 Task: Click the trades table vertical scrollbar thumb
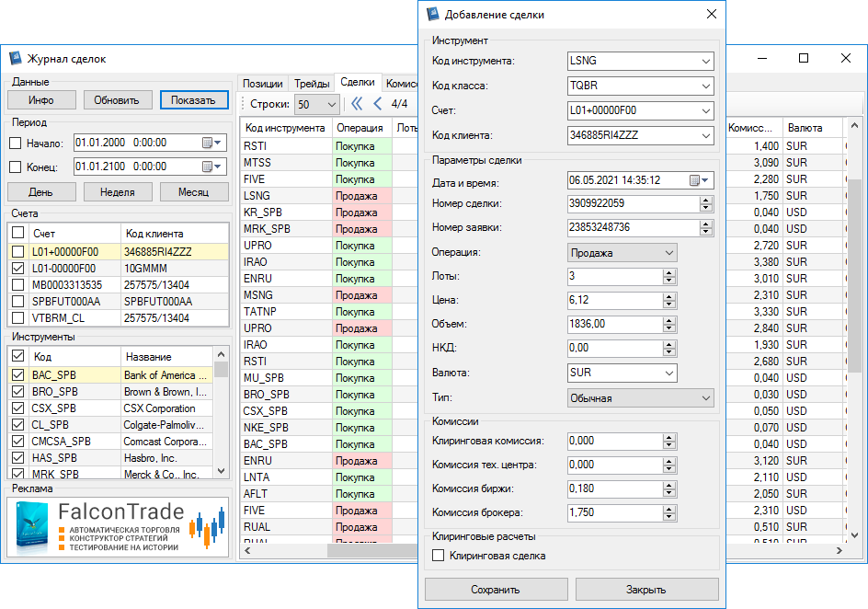coord(854,275)
